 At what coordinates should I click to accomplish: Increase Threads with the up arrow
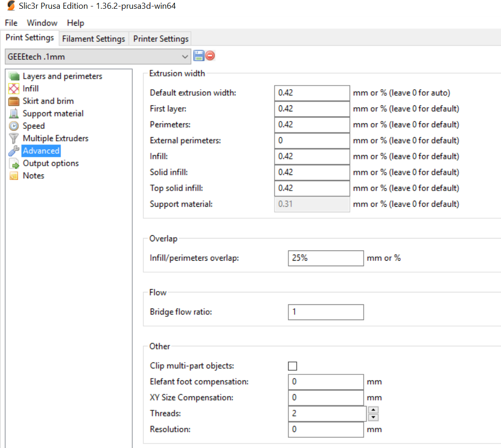[373, 410]
